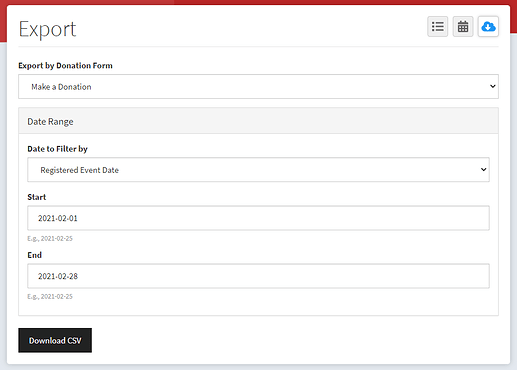Image resolution: width=517 pixels, height=370 pixels.
Task: Open the list view icon
Action: point(437,26)
